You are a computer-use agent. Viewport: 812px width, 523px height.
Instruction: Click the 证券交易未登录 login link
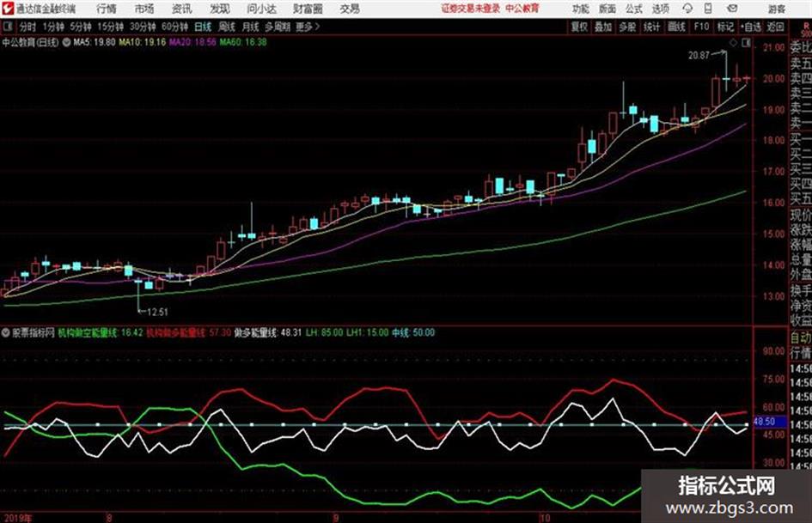[x=471, y=9]
